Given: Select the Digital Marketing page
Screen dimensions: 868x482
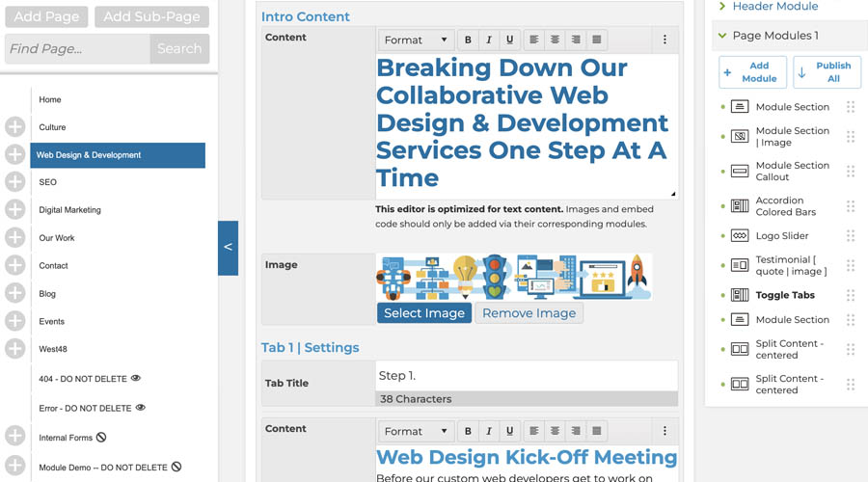Looking at the screenshot, I should point(69,210).
